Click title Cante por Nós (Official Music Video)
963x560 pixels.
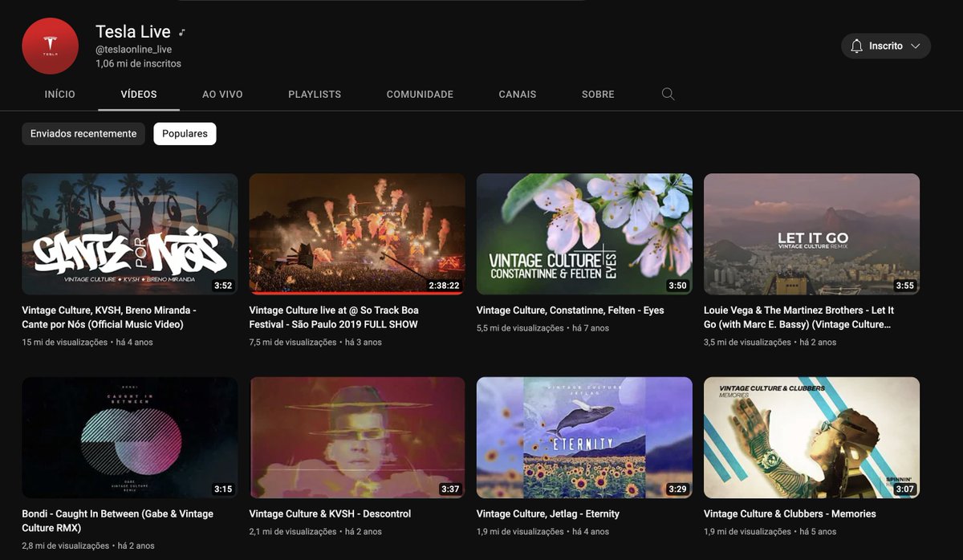tap(109, 317)
